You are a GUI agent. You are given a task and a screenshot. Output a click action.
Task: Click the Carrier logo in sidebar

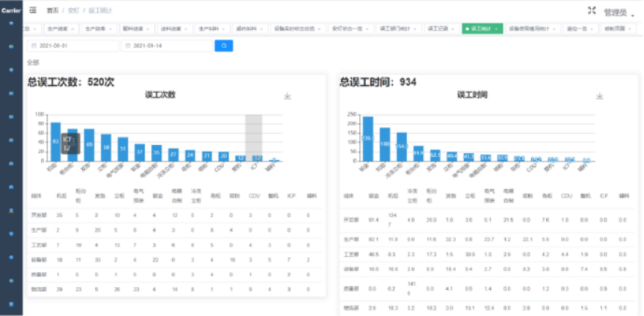tap(10, 10)
